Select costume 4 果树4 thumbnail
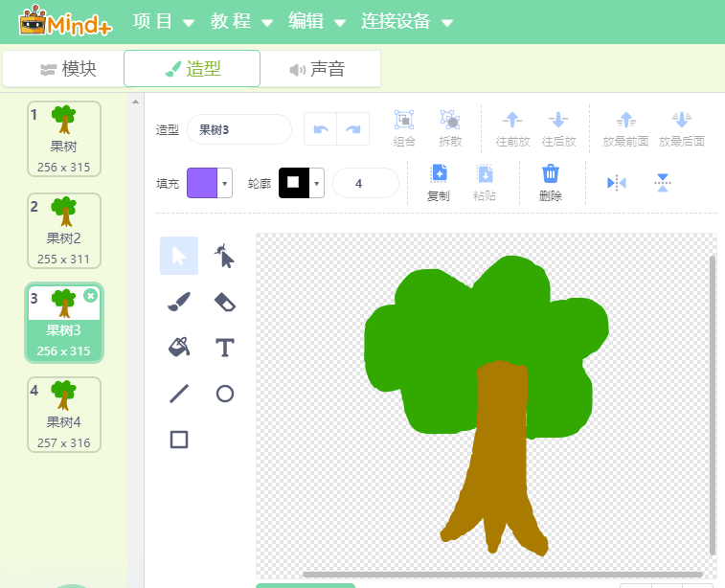Screen dimensions: 725x588 tap(64, 415)
